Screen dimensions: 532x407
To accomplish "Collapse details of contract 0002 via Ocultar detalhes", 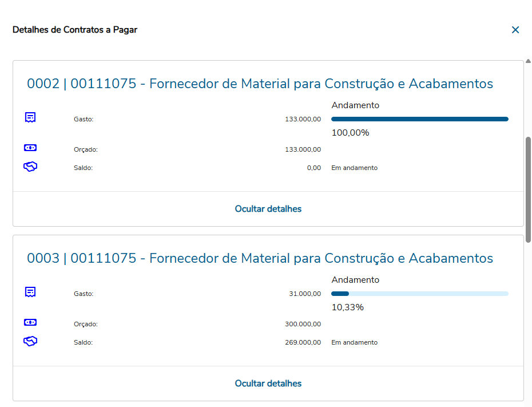I will click(268, 209).
